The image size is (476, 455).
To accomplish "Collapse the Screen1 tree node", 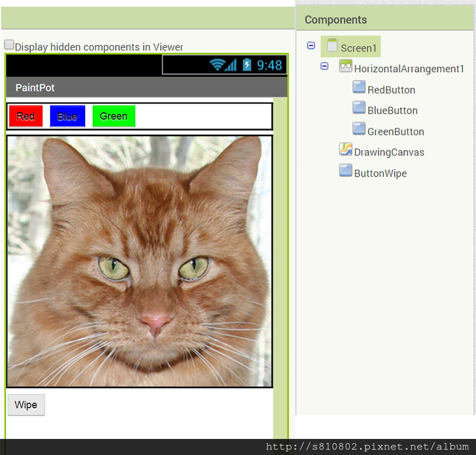I will 311,46.
